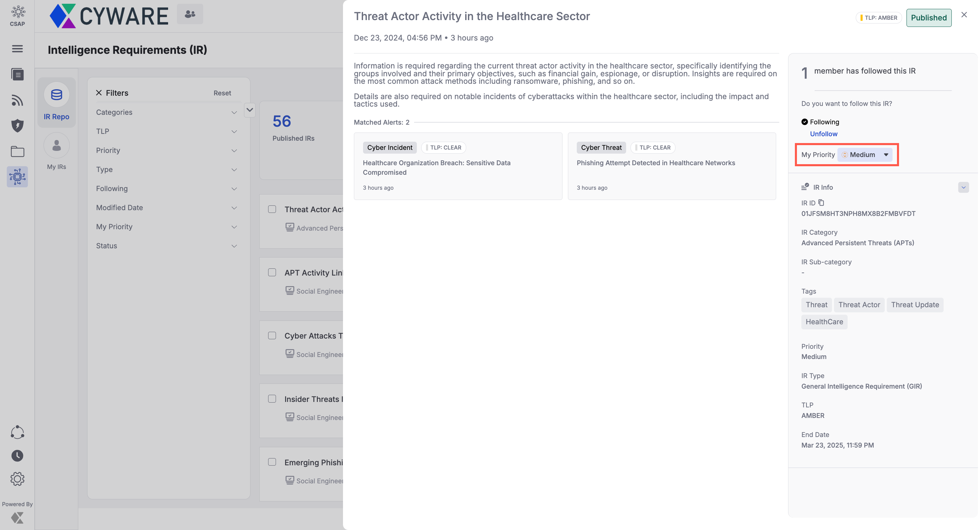Close the Filters panel with X icon
The image size is (980, 530).
pos(99,93)
